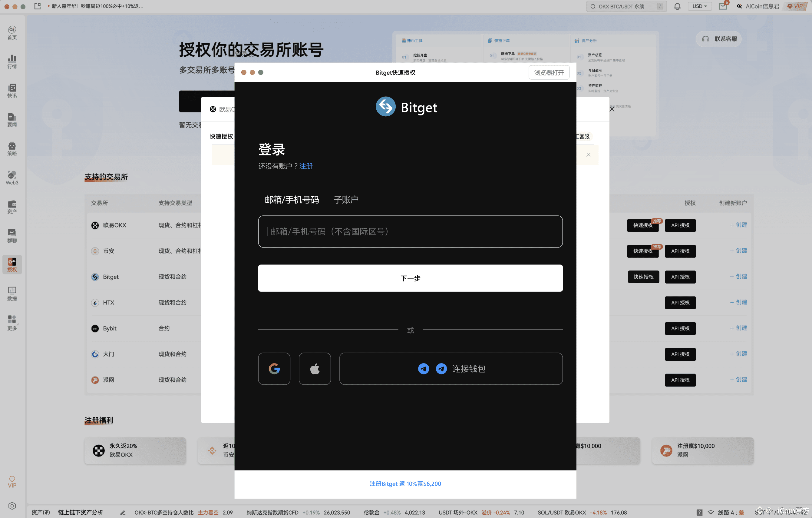Screen dimensions: 812x518
Task: Sign in with the Google icon
Action: 274,368
